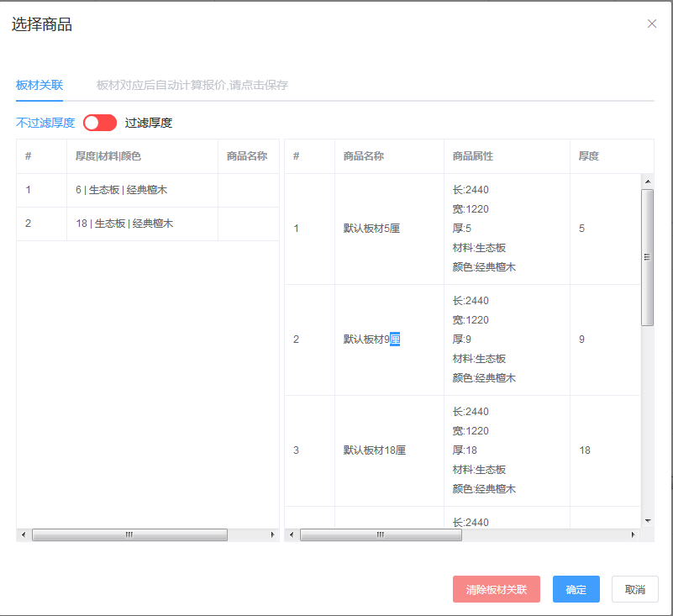Viewport: 673px width, 616px height.
Task: Click the right table's scroll down arrow
Action: tap(647, 521)
